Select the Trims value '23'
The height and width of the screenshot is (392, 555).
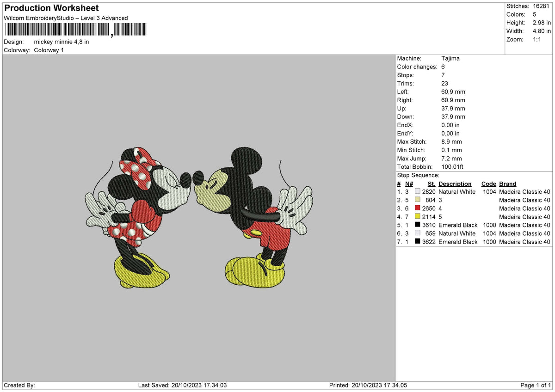pyautogui.click(x=445, y=84)
